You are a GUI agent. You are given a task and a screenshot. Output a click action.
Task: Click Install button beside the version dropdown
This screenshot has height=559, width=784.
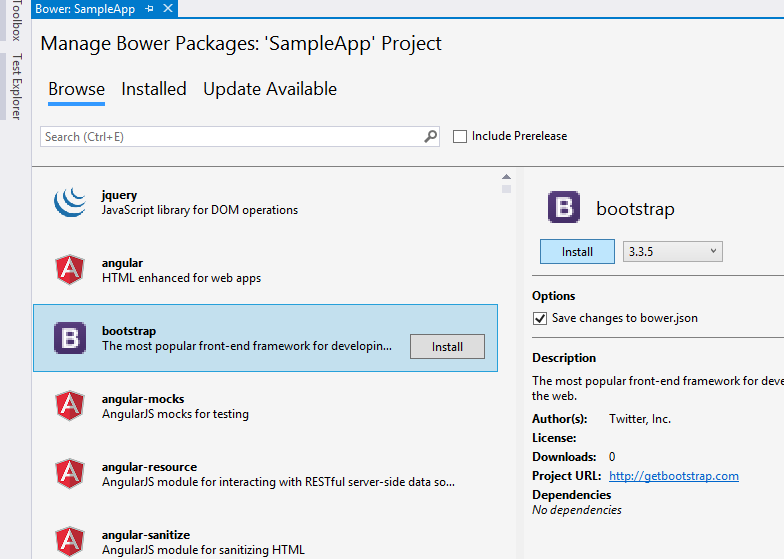(x=577, y=252)
